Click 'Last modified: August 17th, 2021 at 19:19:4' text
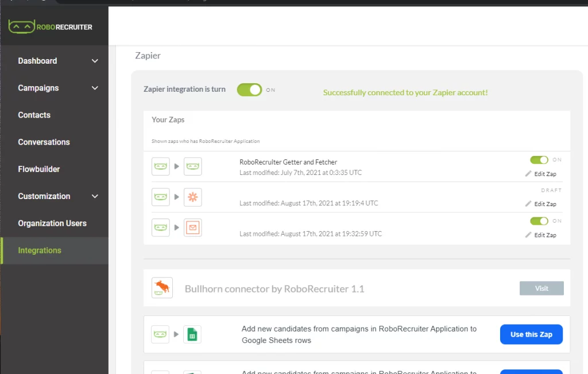 308,203
